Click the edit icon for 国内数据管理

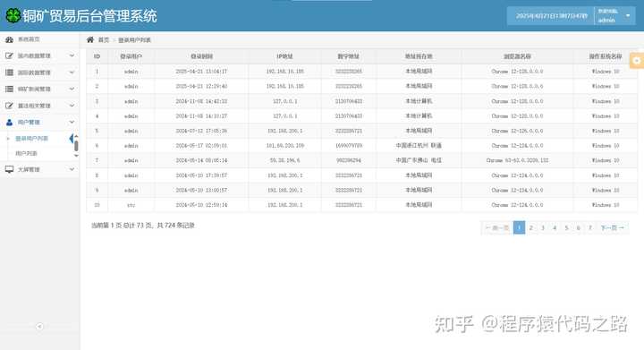[9, 55]
